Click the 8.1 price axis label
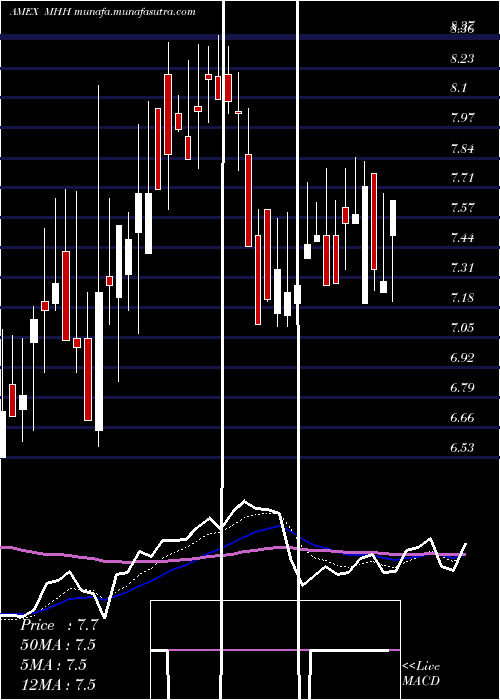 tap(458, 88)
